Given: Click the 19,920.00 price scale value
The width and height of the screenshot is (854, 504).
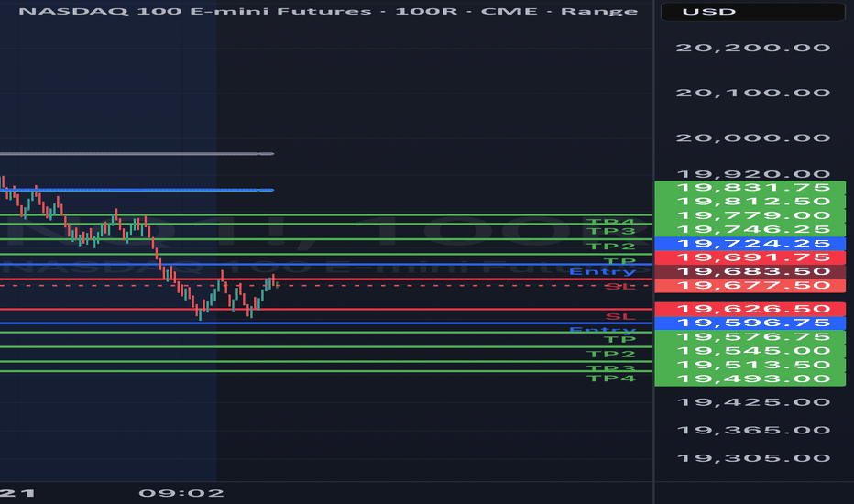Looking at the screenshot, I should 753,174.
